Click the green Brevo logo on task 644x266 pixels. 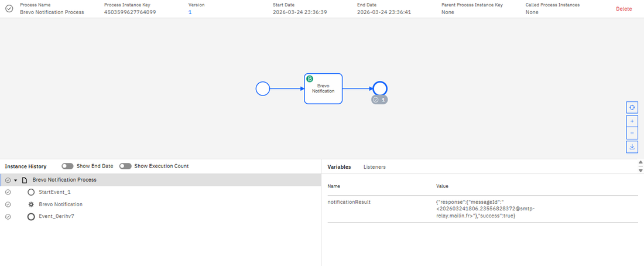click(310, 79)
